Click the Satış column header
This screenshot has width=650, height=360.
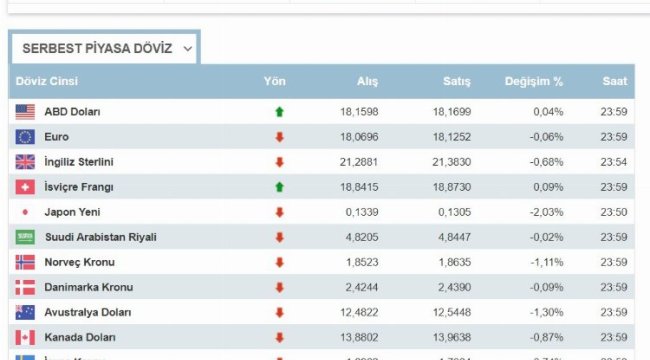point(457,81)
